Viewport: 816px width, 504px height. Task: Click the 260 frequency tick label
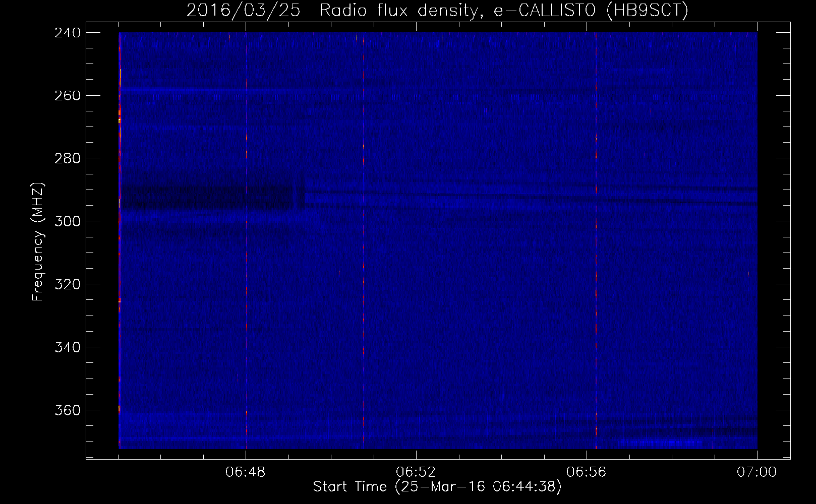(x=67, y=96)
